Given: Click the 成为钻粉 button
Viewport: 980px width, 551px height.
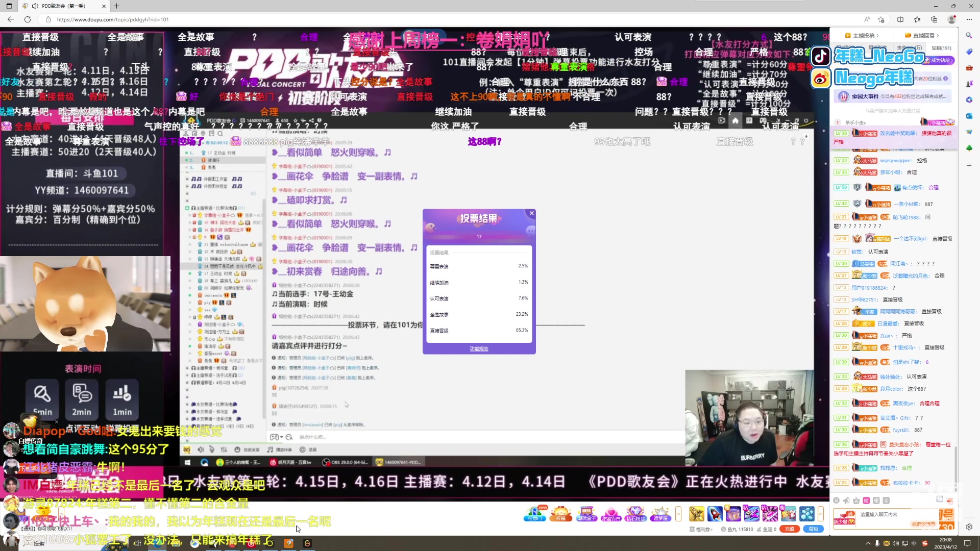Looking at the screenshot, I should tap(939, 61).
